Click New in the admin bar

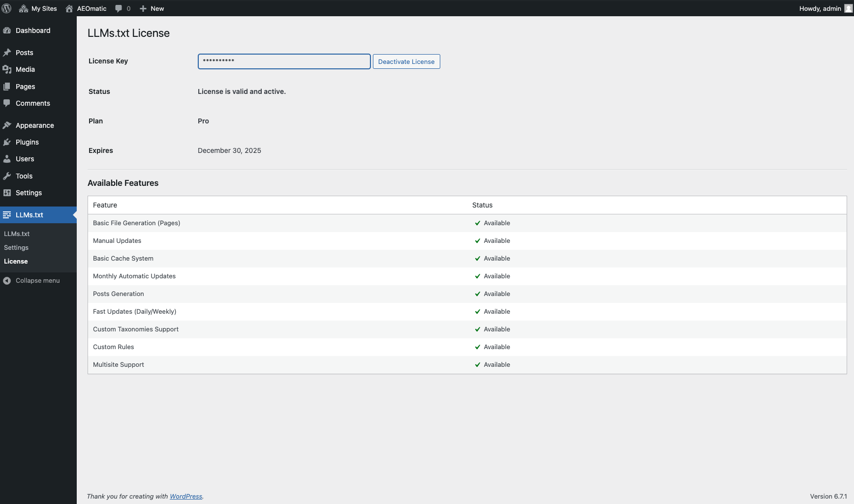tap(157, 8)
